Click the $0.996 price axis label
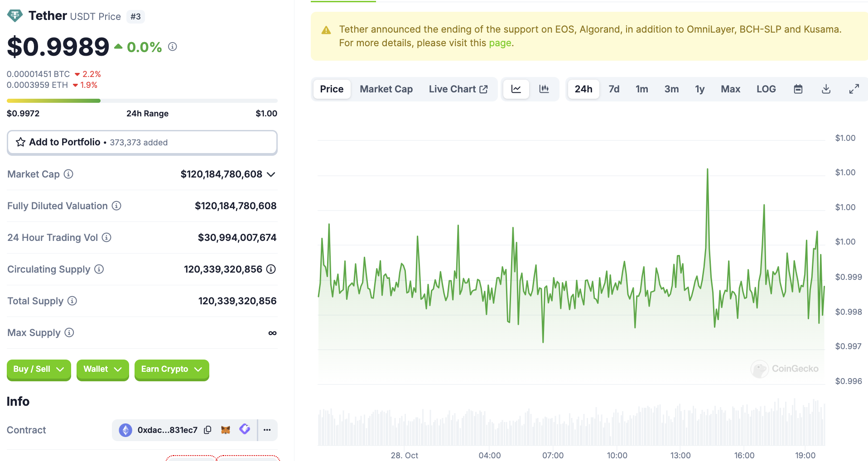This screenshot has height=461, width=868. (x=849, y=381)
